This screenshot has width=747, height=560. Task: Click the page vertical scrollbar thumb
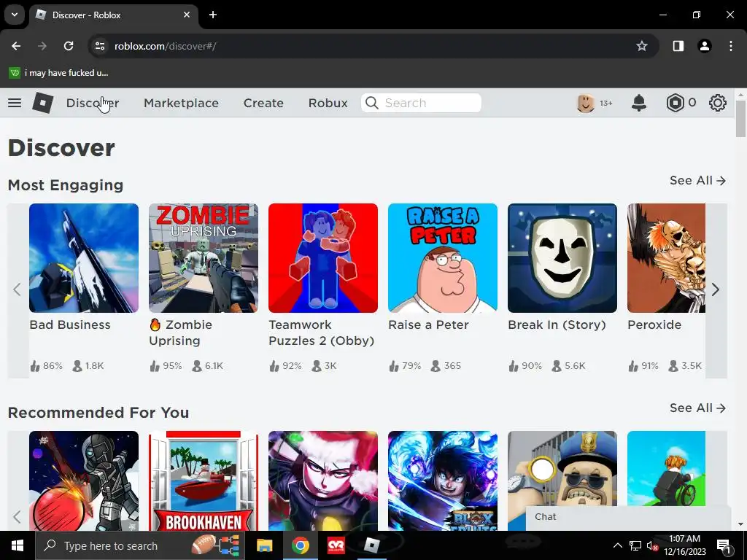click(740, 119)
